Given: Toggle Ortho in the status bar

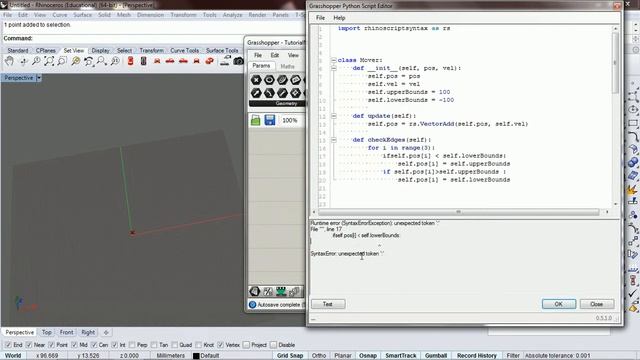Looking at the screenshot, I should point(319,356).
